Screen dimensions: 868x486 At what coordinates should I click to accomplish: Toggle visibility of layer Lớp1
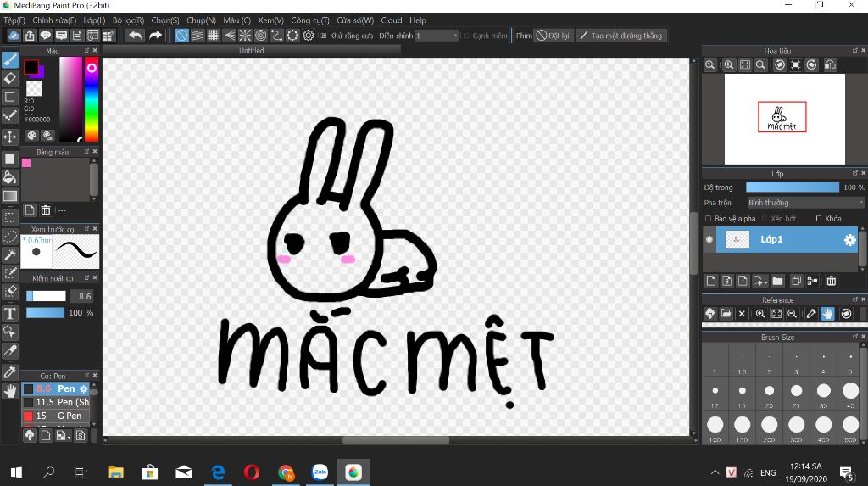(709, 239)
